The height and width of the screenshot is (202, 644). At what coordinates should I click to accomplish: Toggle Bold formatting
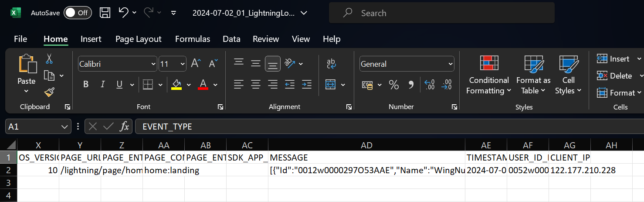[x=86, y=85]
